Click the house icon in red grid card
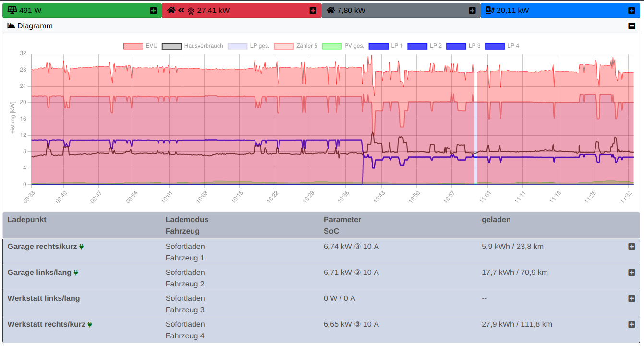The height and width of the screenshot is (347, 644). (x=171, y=10)
